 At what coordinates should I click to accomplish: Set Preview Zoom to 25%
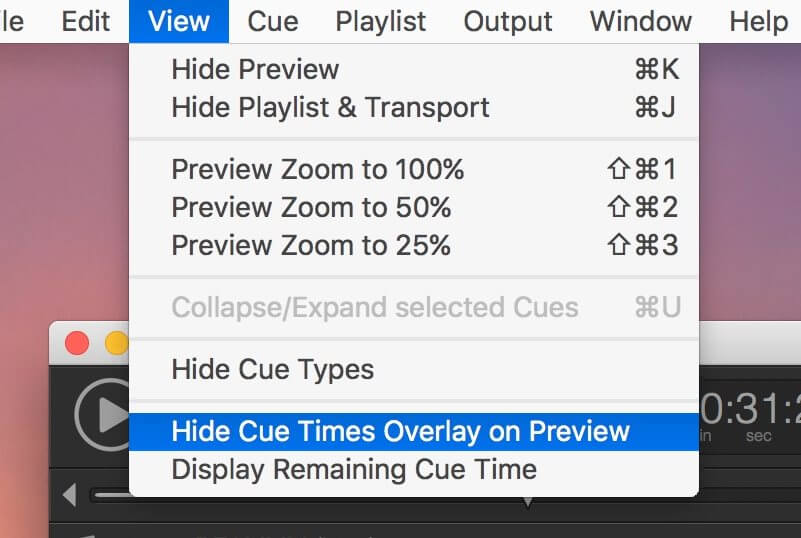[414, 245]
